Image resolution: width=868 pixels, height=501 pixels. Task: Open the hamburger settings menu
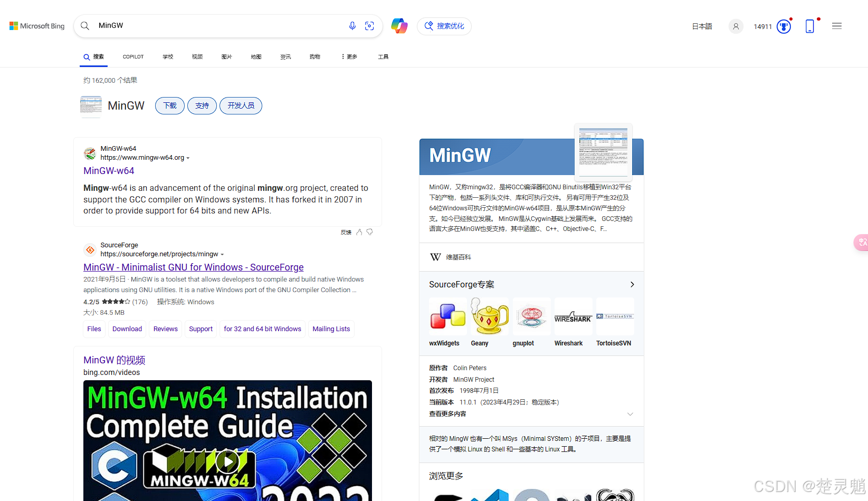point(837,26)
